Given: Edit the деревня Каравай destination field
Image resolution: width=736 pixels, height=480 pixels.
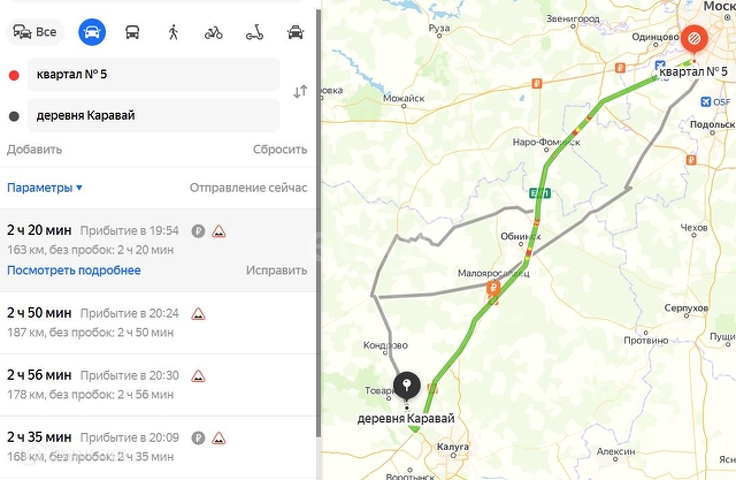Looking at the screenshot, I should coord(153,115).
